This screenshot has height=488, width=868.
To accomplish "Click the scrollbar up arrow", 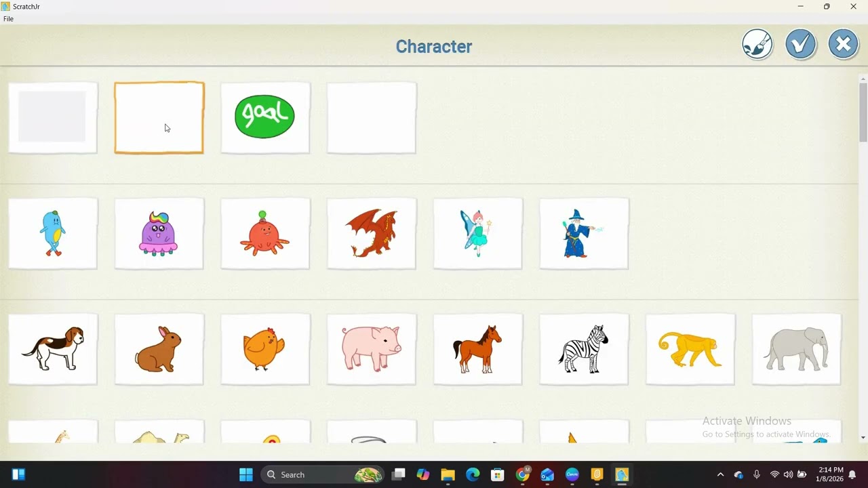I will pos(863,79).
